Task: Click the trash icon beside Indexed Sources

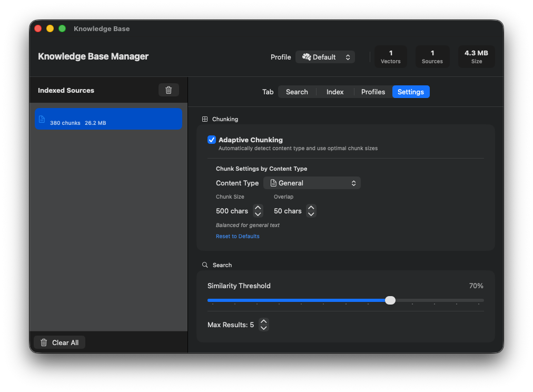Action: pyautogui.click(x=169, y=90)
